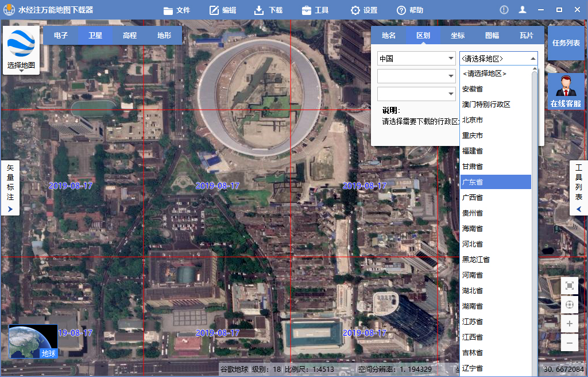Viewport: 588px width, 377px height.
Task: Open the 中国 country dropdown
Action: pyautogui.click(x=416, y=57)
